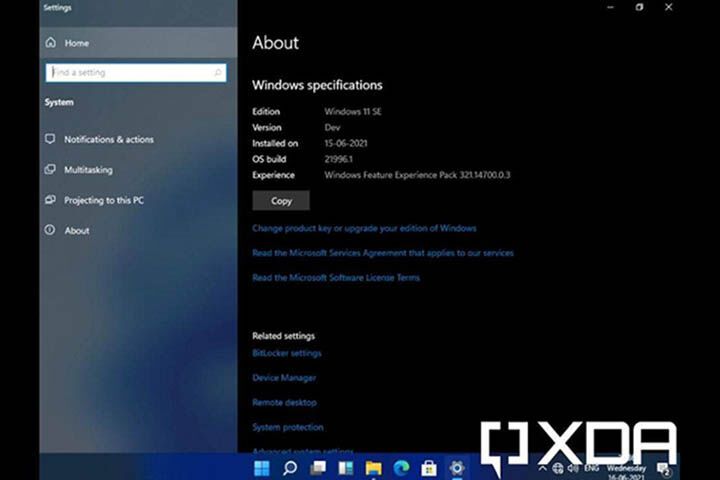Open taskbar Search magnifier
Screen dimensions: 720x480
point(290,468)
